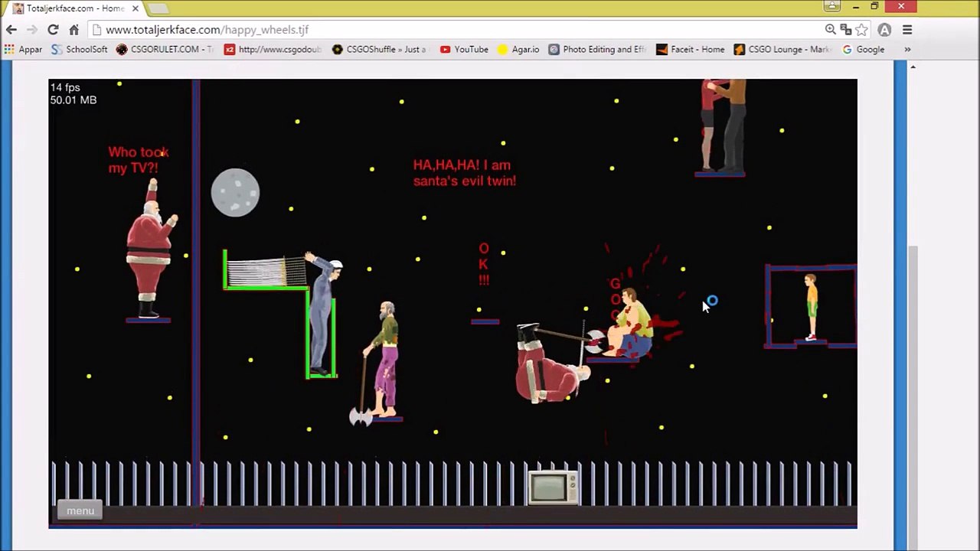Open the Apps bookmarks shortcut
The height and width of the screenshot is (551, 980).
click(23, 49)
